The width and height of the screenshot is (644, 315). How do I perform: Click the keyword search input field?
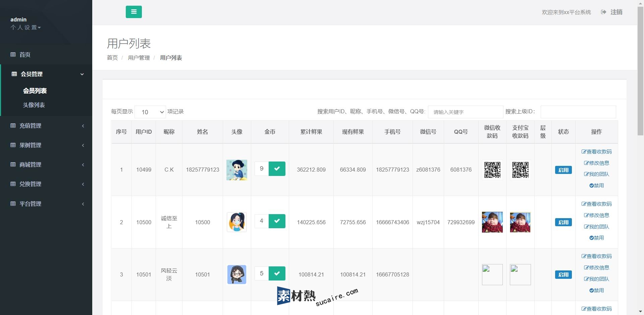465,112
